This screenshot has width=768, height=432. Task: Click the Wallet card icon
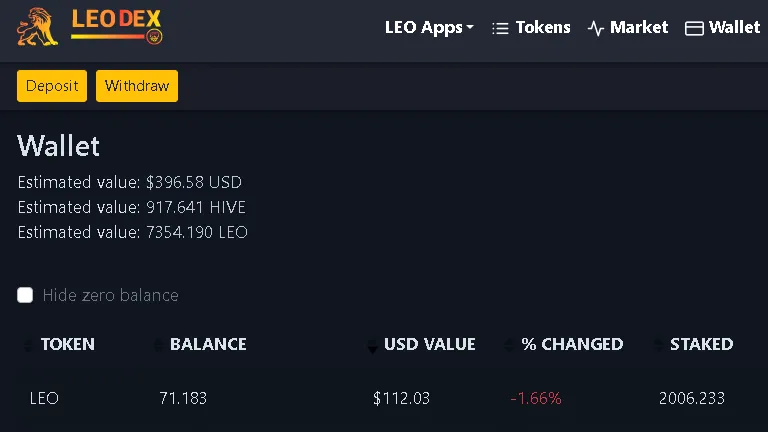[694, 28]
